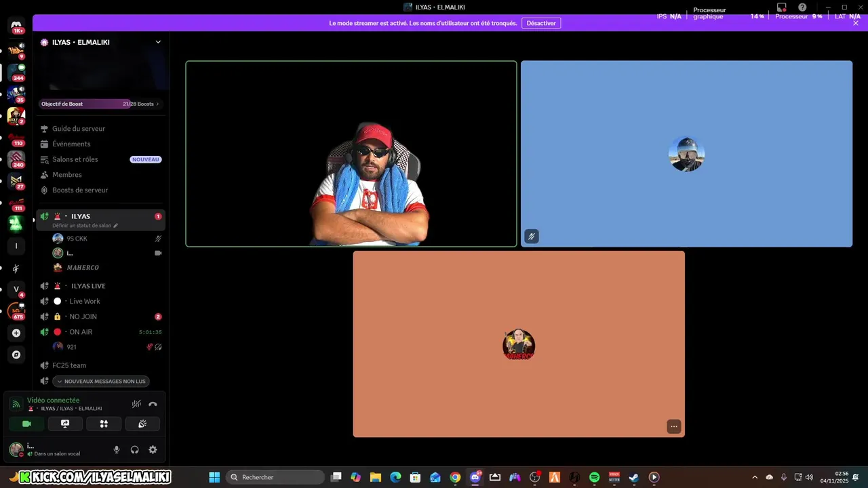Open activities launcher button

(104, 424)
